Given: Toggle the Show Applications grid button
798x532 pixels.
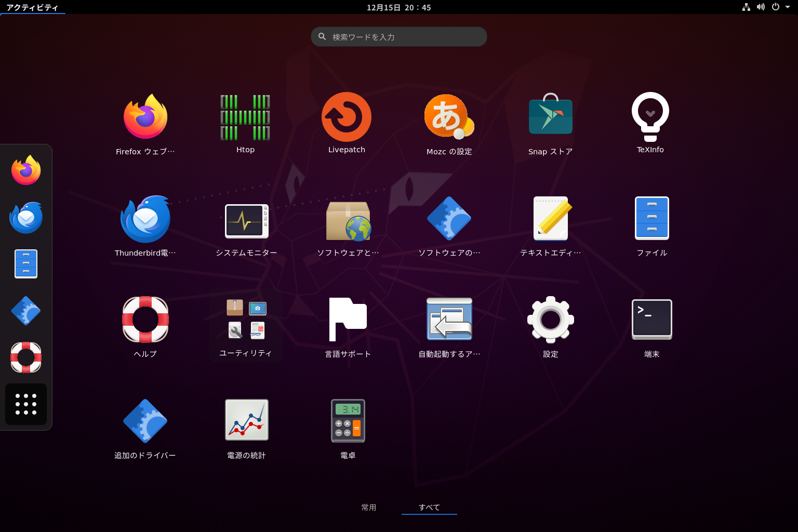Looking at the screenshot, I should pyautogui.click(x=26, y=404).
